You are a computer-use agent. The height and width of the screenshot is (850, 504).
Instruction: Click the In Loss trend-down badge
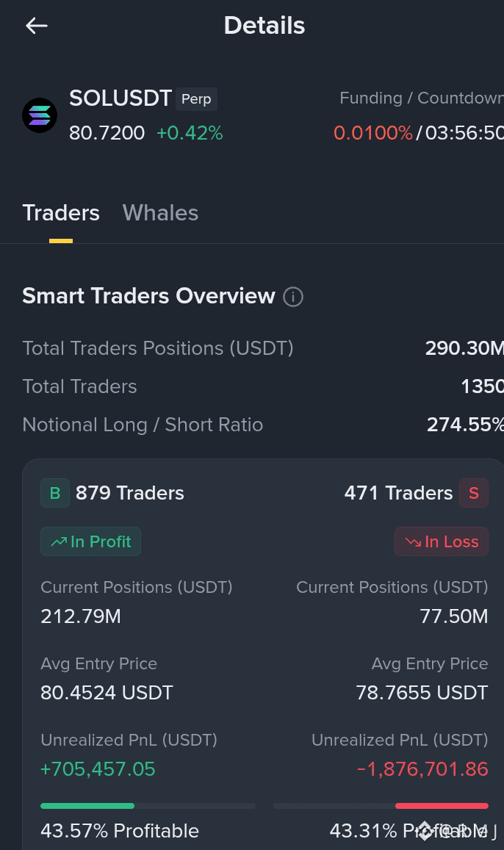tap(442, 541)
